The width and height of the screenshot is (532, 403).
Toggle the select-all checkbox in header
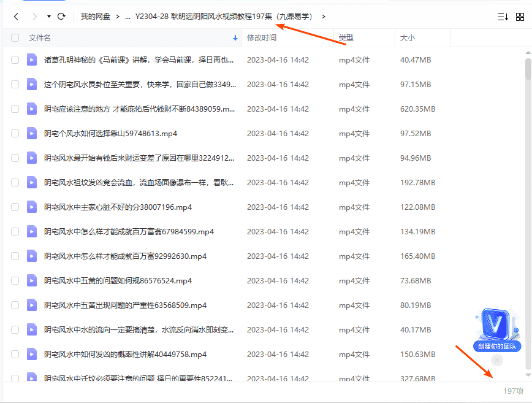pos(15,38)
